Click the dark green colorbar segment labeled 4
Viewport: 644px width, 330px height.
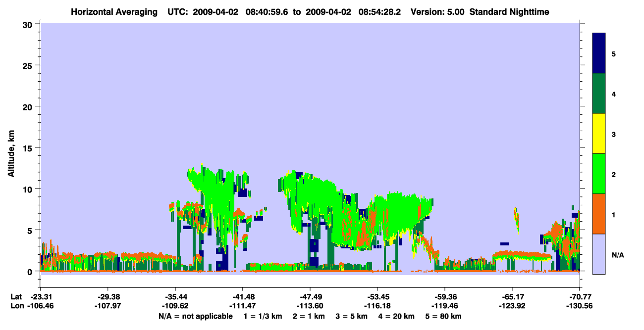599,94
